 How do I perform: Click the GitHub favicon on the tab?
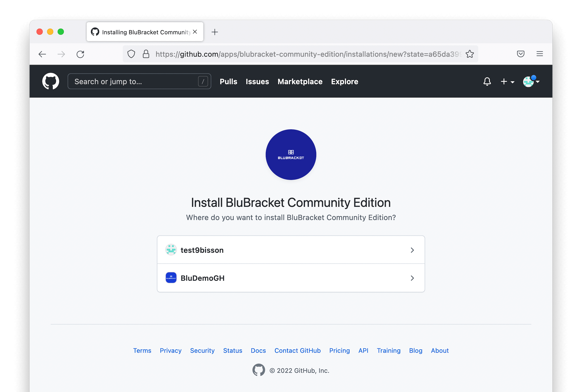[95, 32]
